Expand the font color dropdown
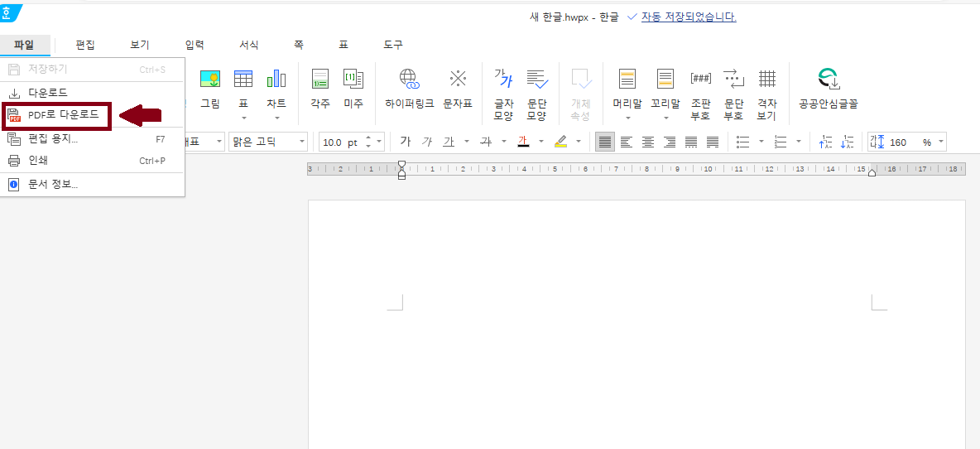The height and width of the screenshot is (449, 980). point(541,142)
